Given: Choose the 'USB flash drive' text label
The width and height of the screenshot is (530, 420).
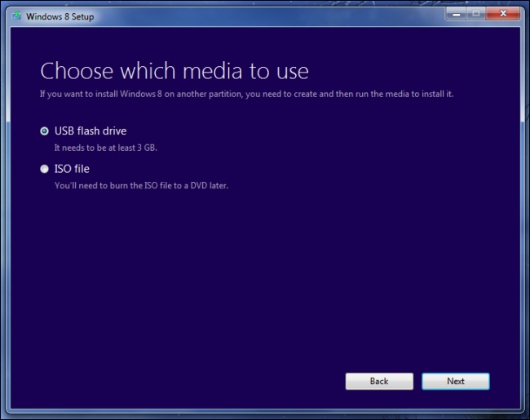Looking at the screenshot, I should [91, 130].
